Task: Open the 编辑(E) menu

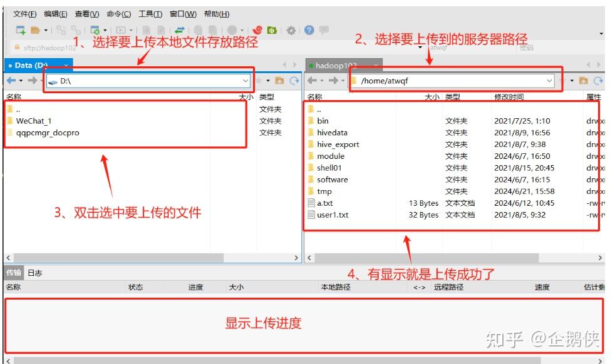Action: coord(56,14)
